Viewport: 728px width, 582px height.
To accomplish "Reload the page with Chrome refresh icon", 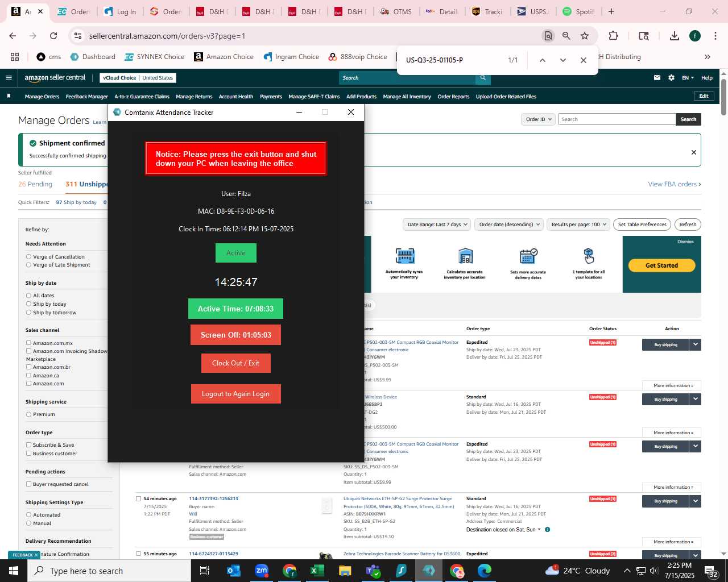I will pos(53,36).
